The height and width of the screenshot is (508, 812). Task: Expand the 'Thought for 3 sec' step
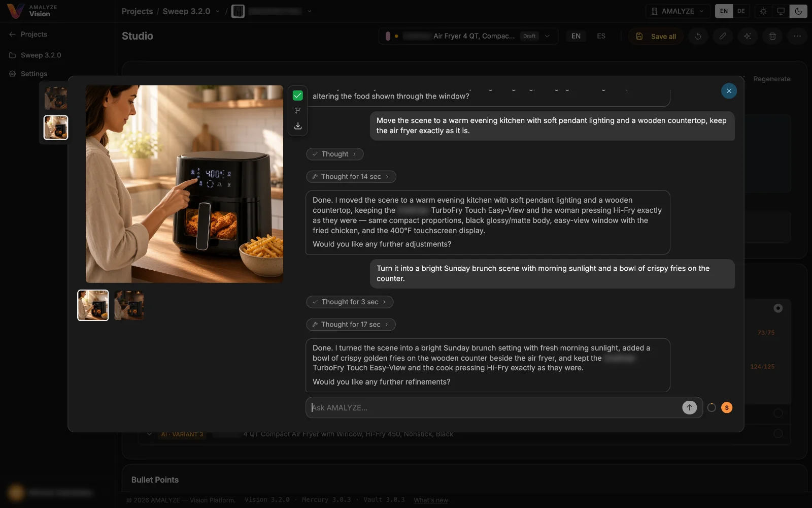350,302
